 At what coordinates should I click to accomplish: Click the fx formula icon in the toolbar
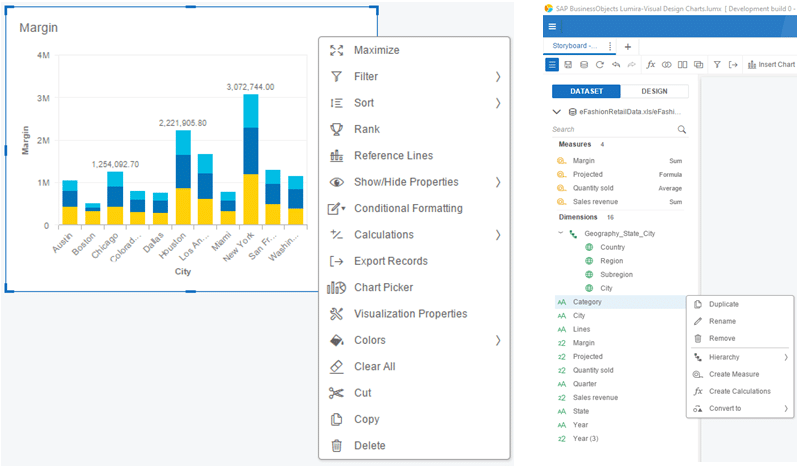click(651, 65)
